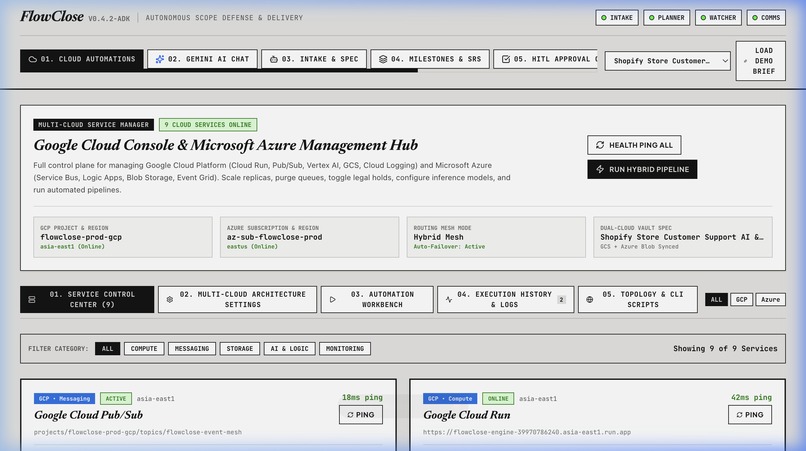
Task: Click Health Ping All button
Action: tap(634, 145)
